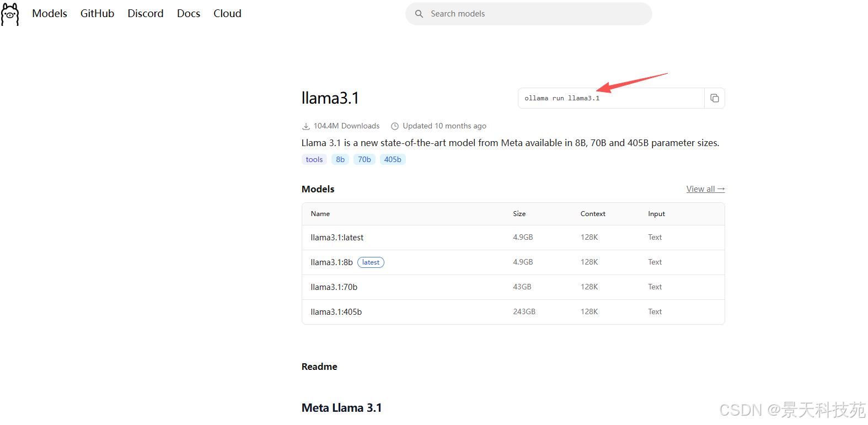Open the View all models link
The image size is (868, 425).
tap(705, 189)
